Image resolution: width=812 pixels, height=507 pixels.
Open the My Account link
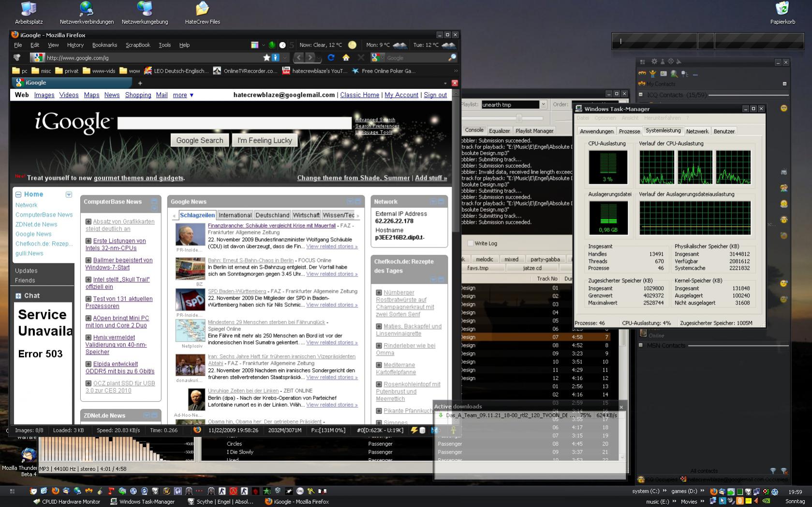click(401, 95)
